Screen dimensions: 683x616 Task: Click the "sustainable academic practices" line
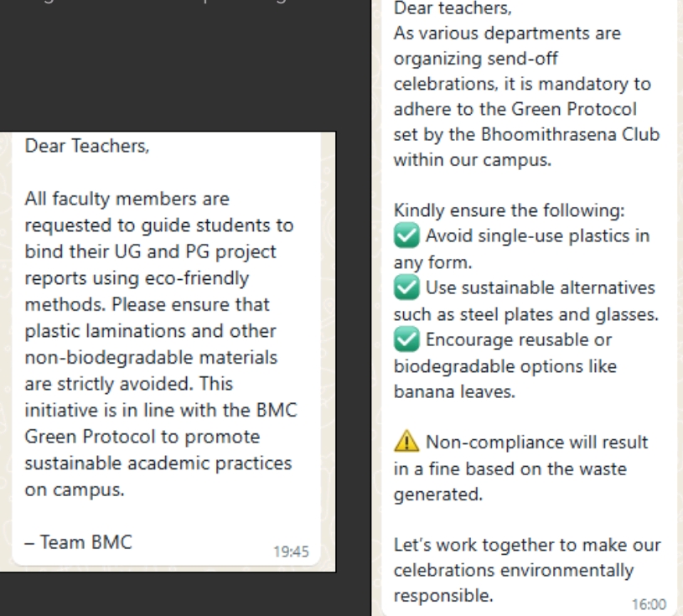158,463
